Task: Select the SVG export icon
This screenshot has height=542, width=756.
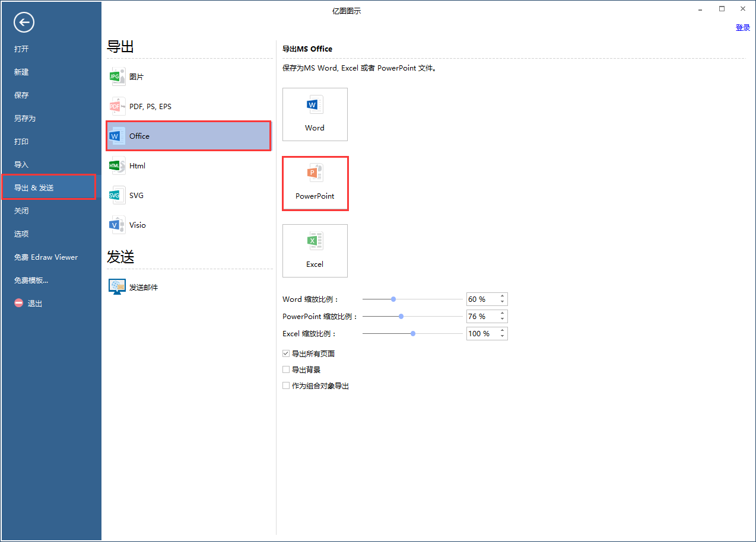Action: point(117,195)
